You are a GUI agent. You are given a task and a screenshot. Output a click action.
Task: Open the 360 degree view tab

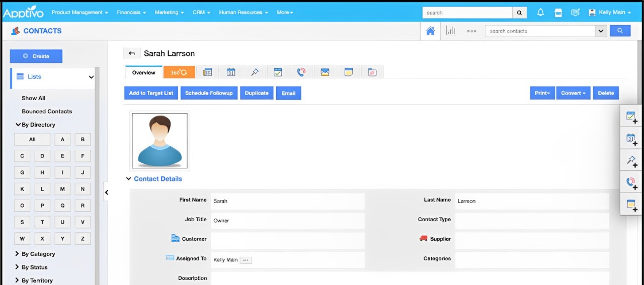[179, 72]
